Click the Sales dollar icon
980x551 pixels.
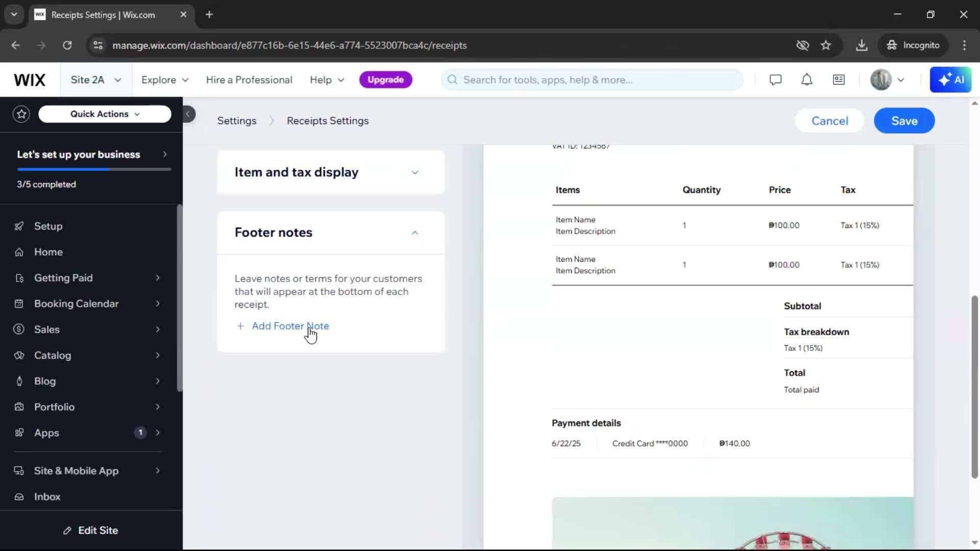pyautogui.click(x=19, y=330)
